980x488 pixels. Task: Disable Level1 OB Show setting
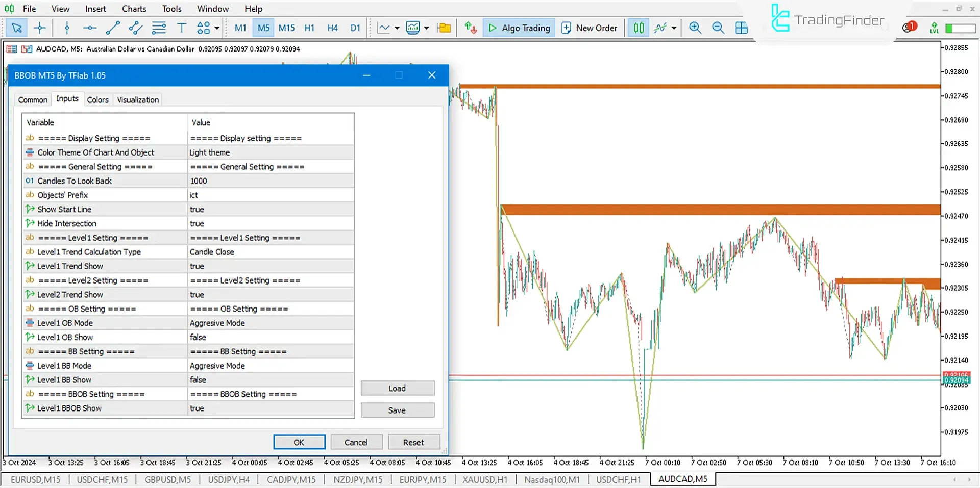271,337
